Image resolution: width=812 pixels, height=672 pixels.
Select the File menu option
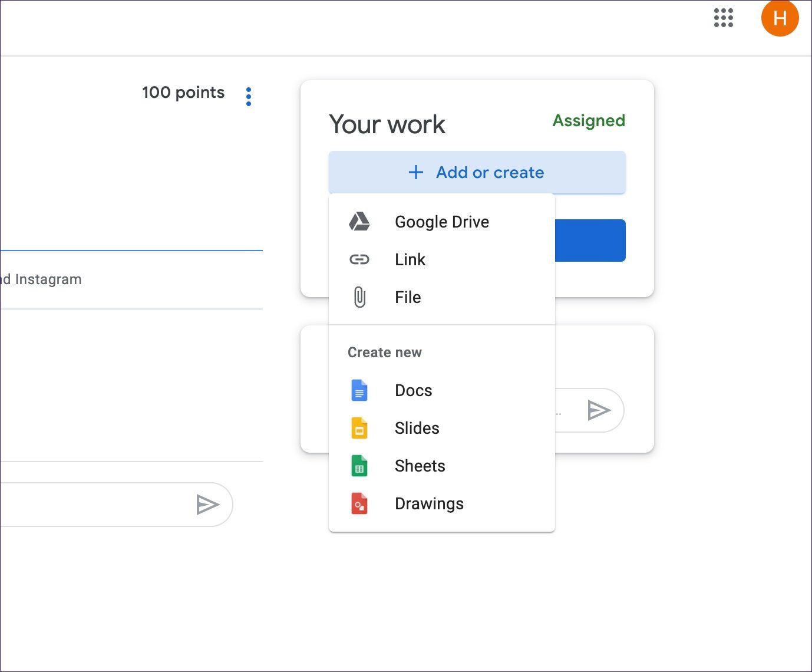pyautogui.click(x=442, y=297)
